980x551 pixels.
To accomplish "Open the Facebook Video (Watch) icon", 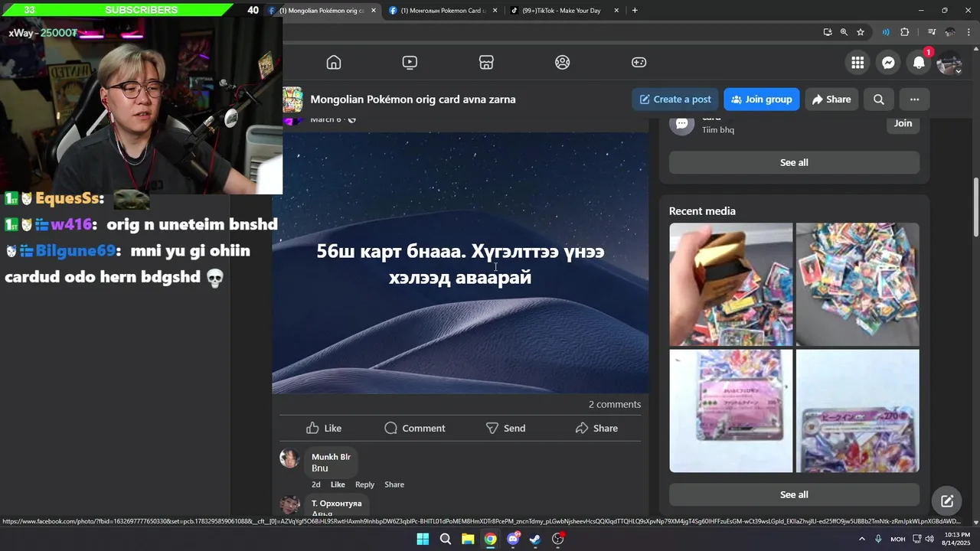I will pyautogui.click(x=410, y=62).
